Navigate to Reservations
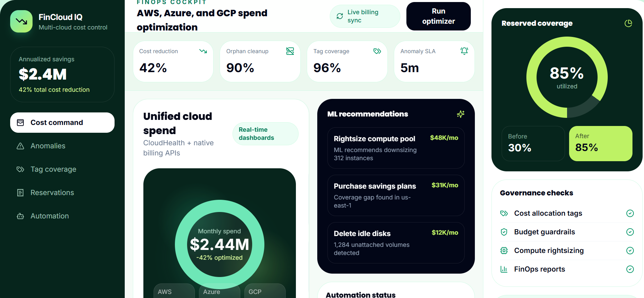 [x=62, y=193]
